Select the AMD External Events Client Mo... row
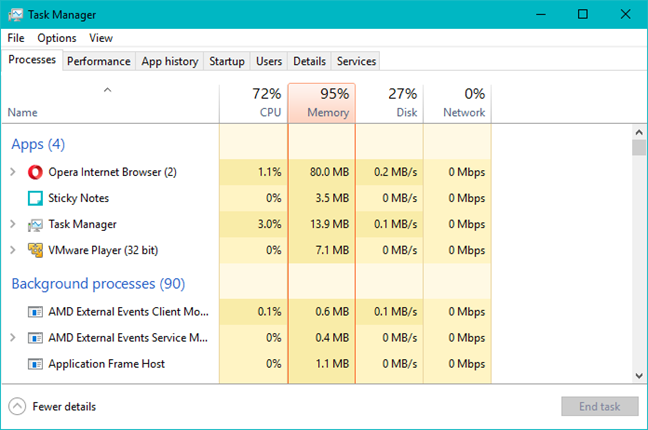This screenshot has width=648, height=430. pyautogui.click(x=246, y=312)
